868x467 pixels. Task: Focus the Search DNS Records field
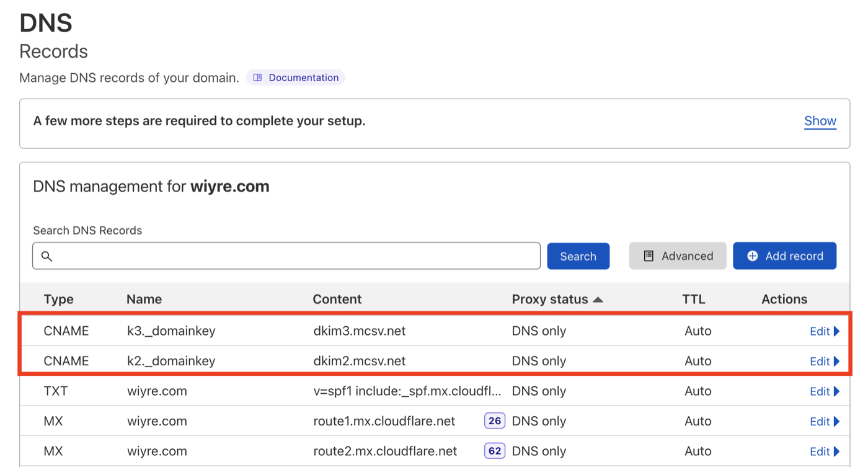(286, 256)
